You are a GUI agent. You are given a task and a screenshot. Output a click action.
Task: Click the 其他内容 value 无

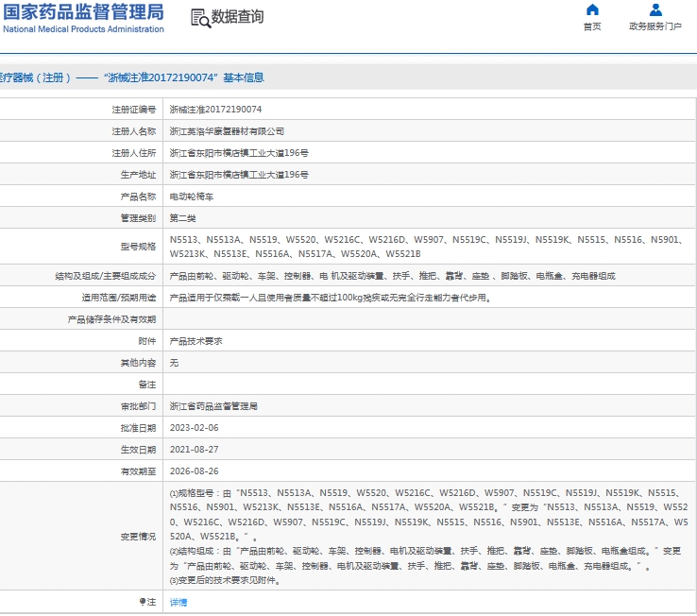174,363
